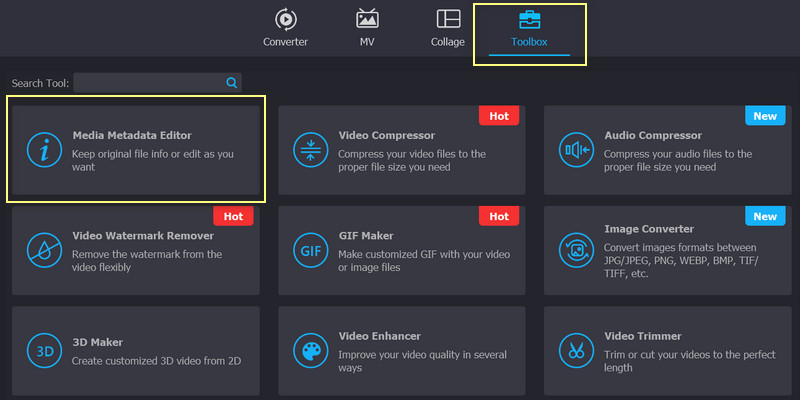Launch the GIF Maker icon
The image size is (800, 400).
[x=309, y=250]
